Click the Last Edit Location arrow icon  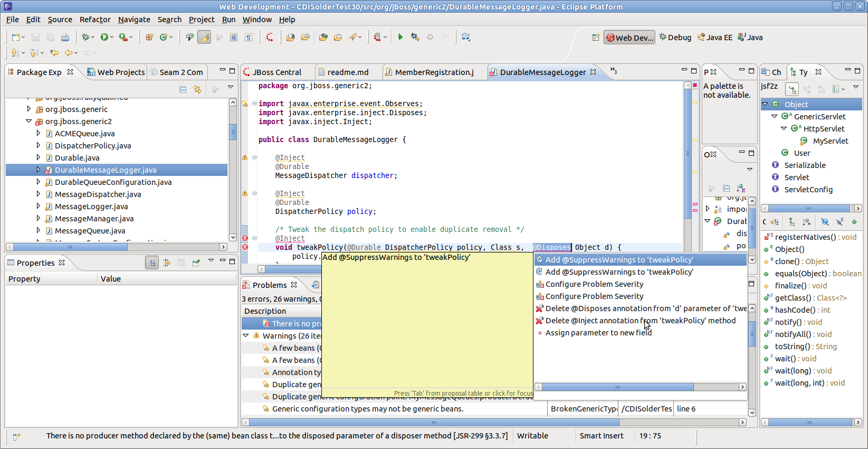point(54,53)
